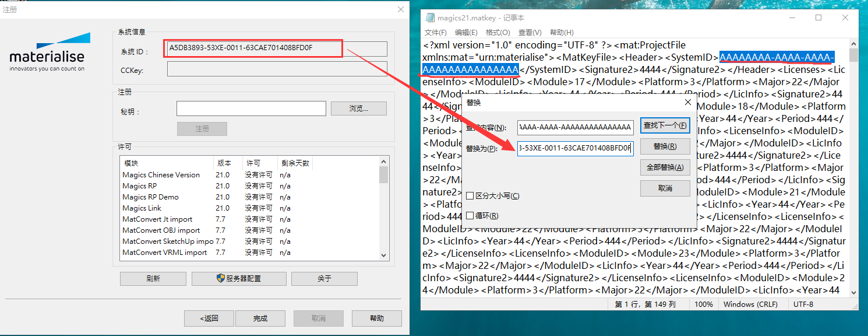Click the shield icon on the 服务器配置 button
Viewport: 868px width, 336px height.
(x=221, y=278)
